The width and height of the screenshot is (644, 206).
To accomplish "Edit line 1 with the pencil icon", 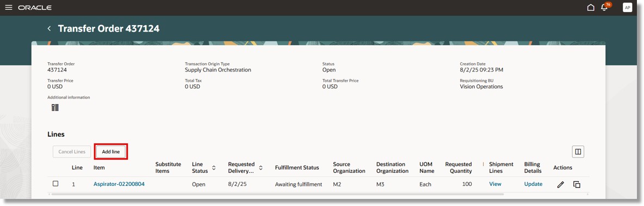I will (561, 185).
